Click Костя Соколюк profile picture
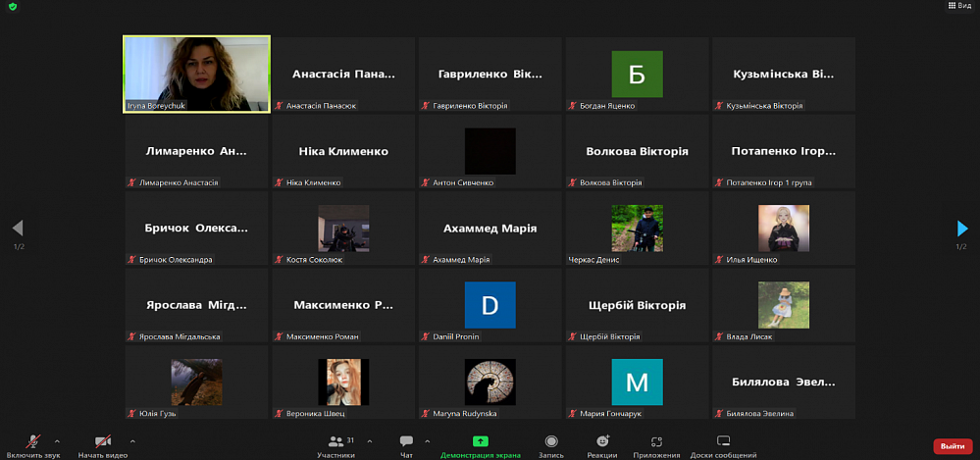 (343, 229)
